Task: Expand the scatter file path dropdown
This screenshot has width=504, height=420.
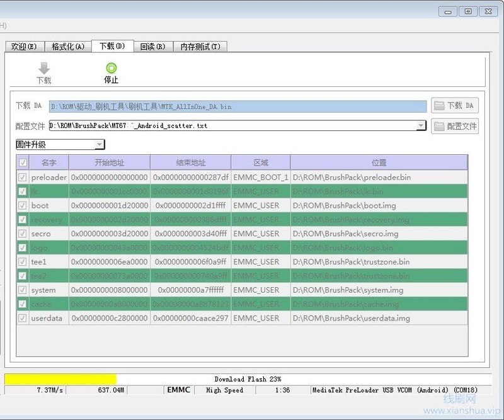Action: [421, 126]
